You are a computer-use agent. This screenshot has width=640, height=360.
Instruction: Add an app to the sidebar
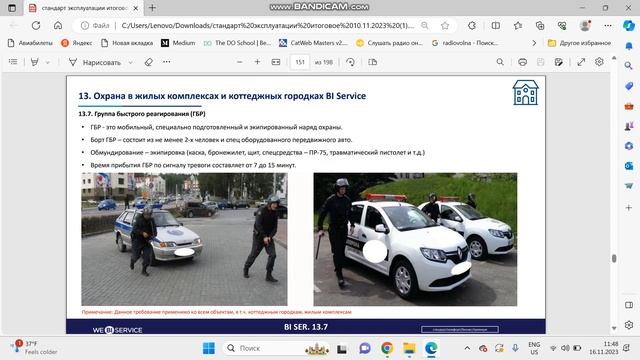tap(629, 208)
